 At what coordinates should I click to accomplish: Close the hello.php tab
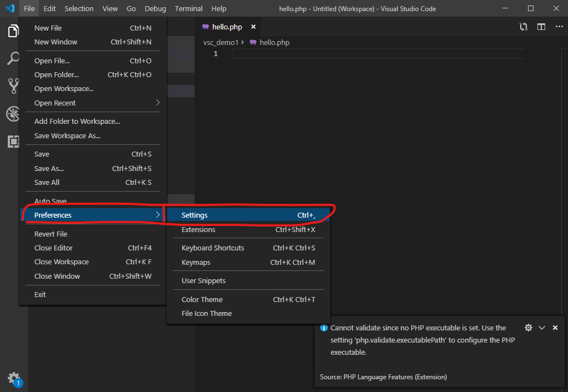[253, 27]
